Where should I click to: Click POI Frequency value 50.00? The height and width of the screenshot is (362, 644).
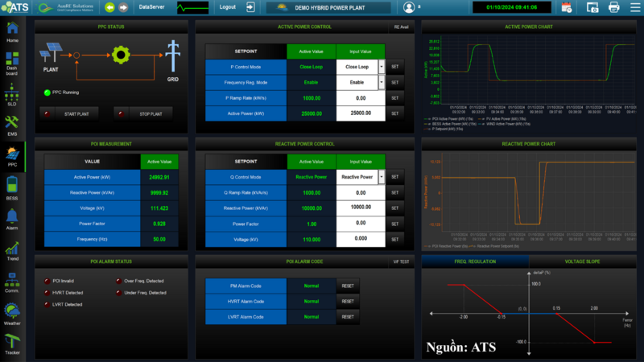(x=159, y=239)
